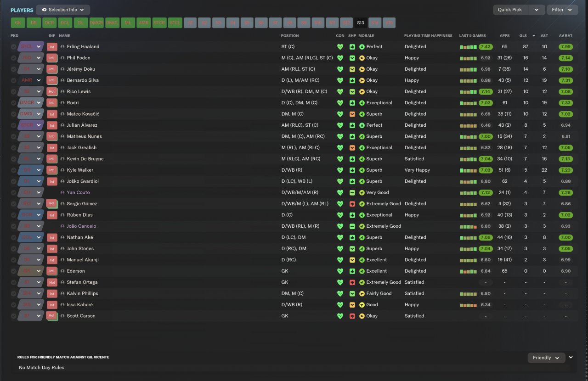Click Rico Lewis's 'Hol' info badge
Screen dimensions: 588x381
click(x=52, y=91)
